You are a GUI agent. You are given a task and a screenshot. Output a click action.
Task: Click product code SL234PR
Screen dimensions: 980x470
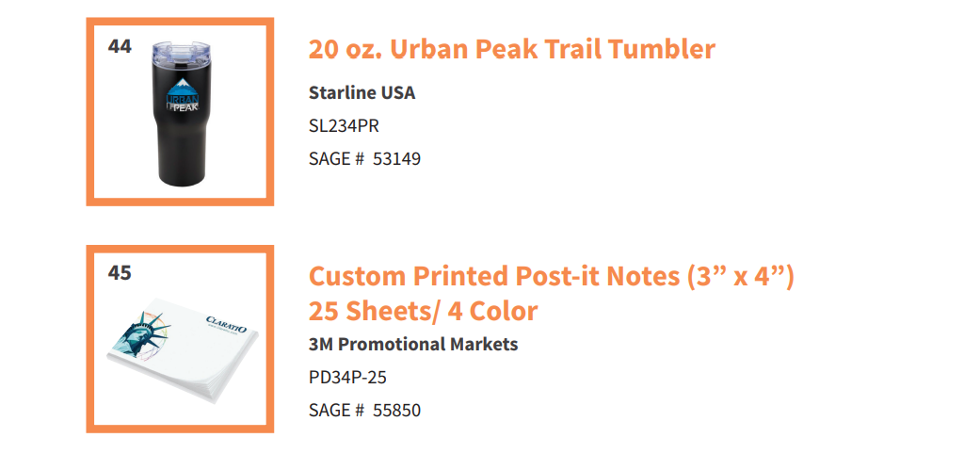coord(344,125)
